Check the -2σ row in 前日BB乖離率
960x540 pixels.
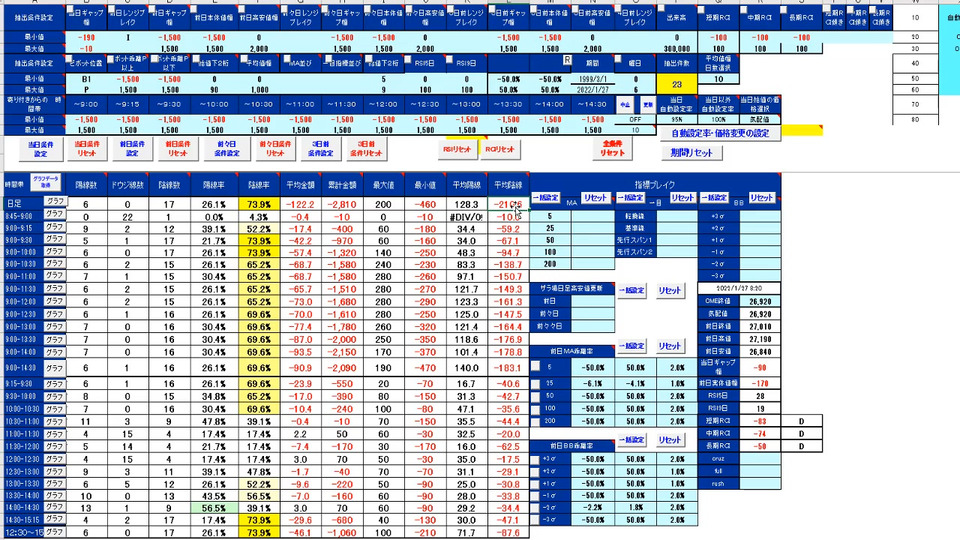[x=536, y=508]
